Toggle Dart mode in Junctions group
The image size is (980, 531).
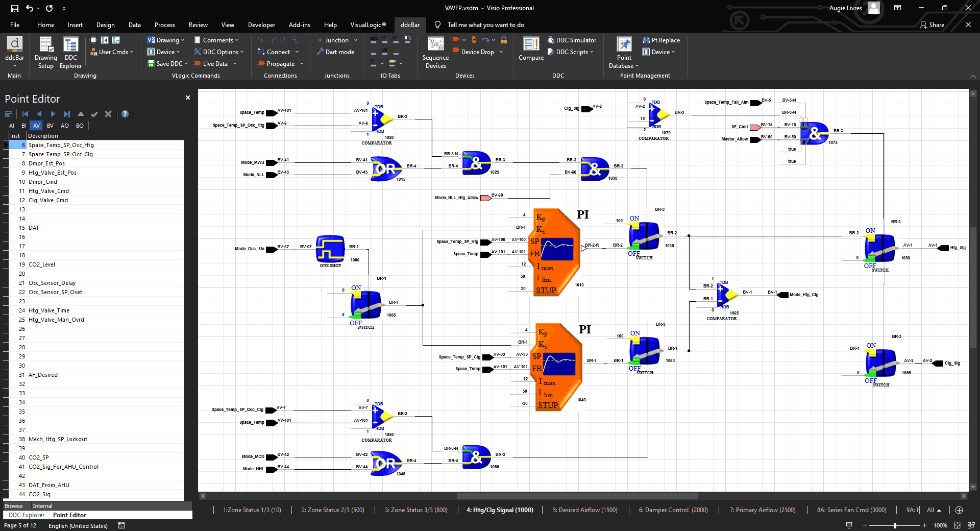click(x=335, y=52)
